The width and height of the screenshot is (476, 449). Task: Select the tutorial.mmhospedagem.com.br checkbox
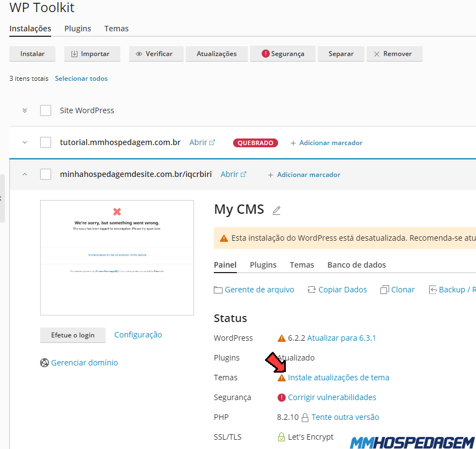tap(46, 142)
